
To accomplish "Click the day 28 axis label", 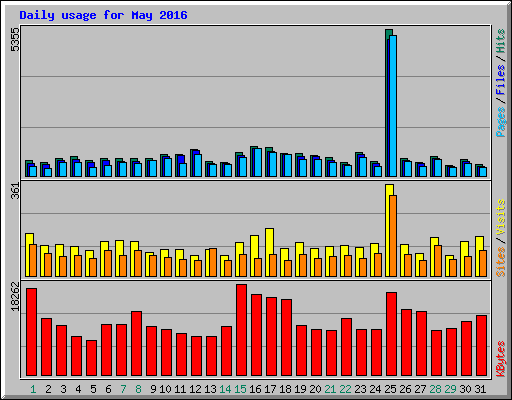I will coord(435,389).
